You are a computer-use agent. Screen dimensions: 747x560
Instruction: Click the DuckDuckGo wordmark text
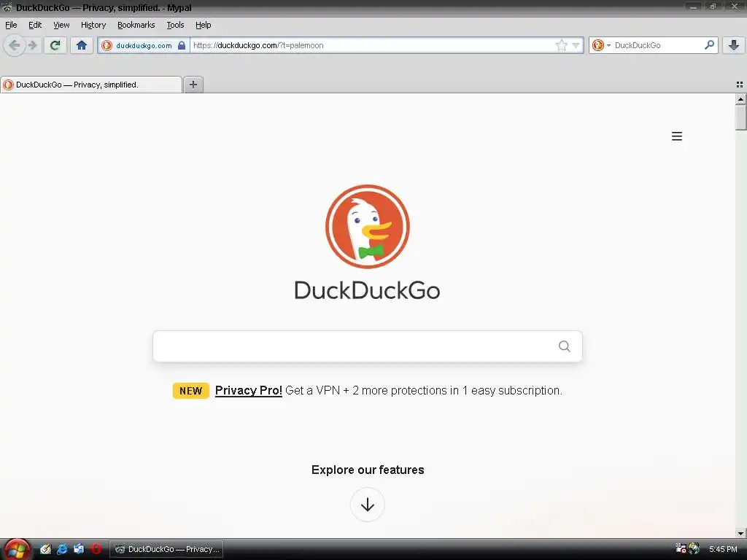click(x=368, y=290)
